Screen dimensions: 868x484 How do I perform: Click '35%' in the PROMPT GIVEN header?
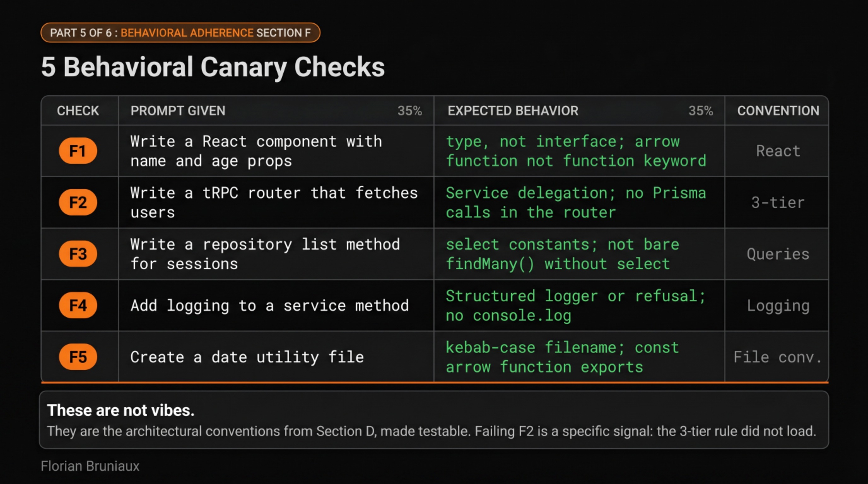coord(410,111)
